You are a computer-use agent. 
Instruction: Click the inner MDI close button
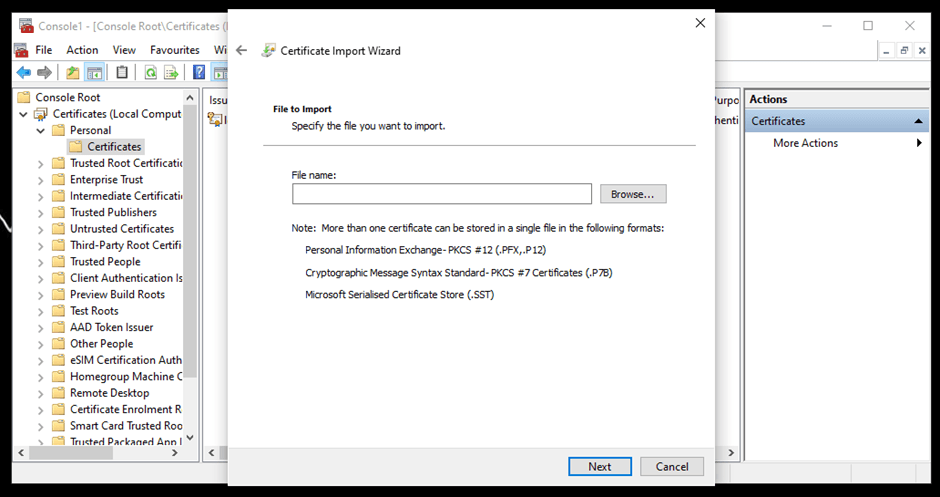point(922,50)
